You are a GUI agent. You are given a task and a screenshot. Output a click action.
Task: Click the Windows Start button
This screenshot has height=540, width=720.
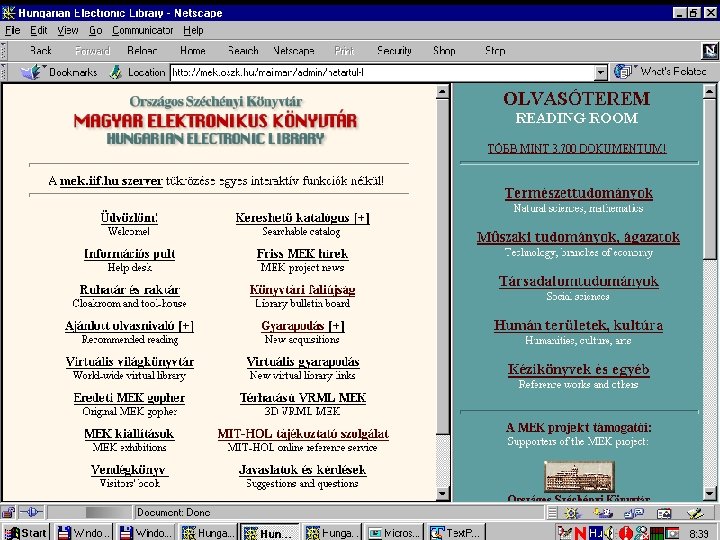tap(26, 533)
